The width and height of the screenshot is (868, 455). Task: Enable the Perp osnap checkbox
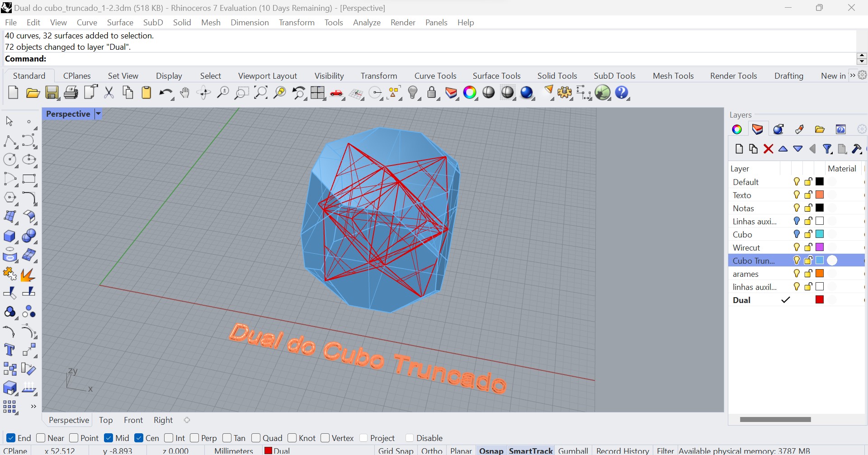pos(194,438)
